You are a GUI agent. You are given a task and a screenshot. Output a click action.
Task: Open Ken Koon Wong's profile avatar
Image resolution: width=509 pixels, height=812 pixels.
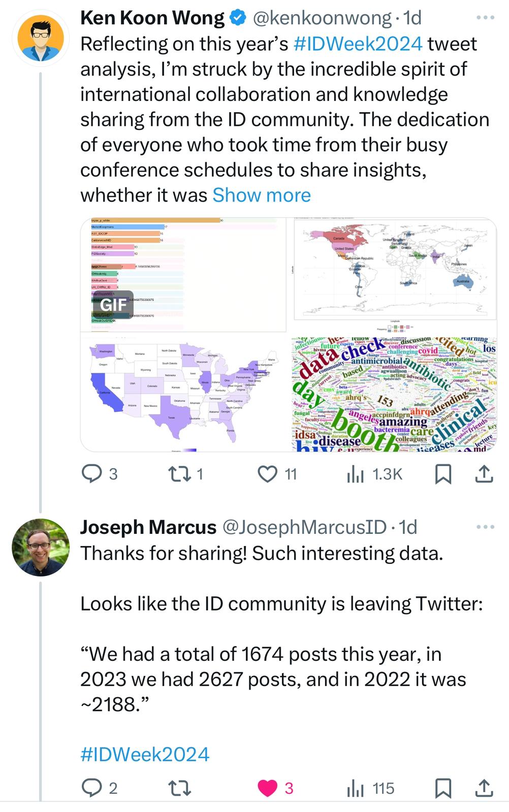[41, 38]
